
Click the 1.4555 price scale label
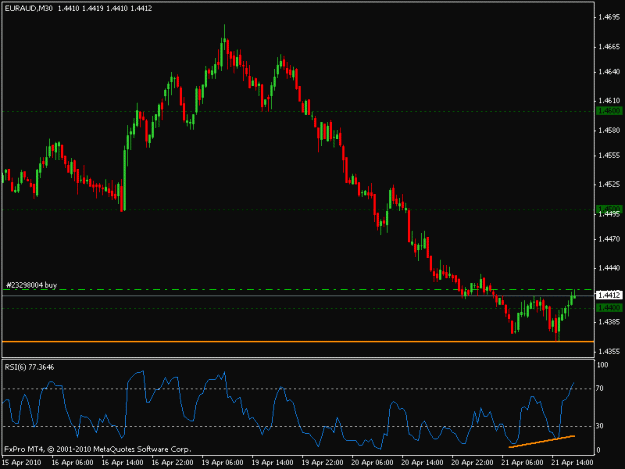[609, 155]
